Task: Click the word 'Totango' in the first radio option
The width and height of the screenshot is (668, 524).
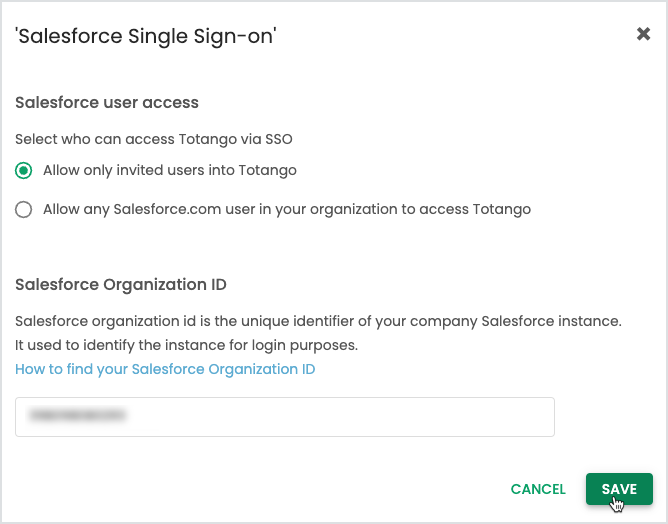Action: coord(270,171)
